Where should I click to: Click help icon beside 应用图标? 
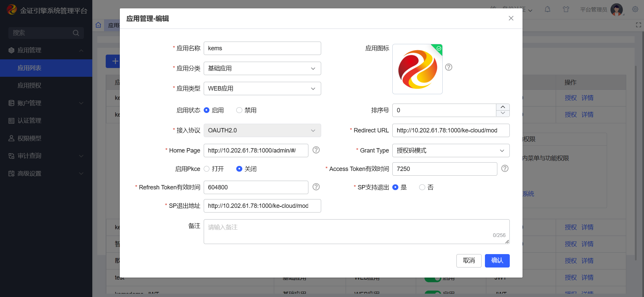click(x=449, y=67)
